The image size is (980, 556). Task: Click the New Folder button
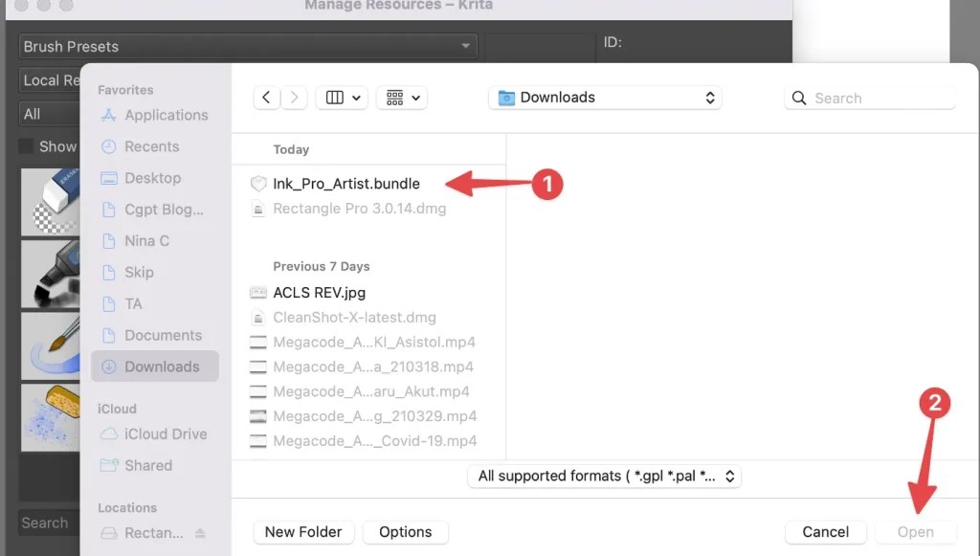click(303, 532)
